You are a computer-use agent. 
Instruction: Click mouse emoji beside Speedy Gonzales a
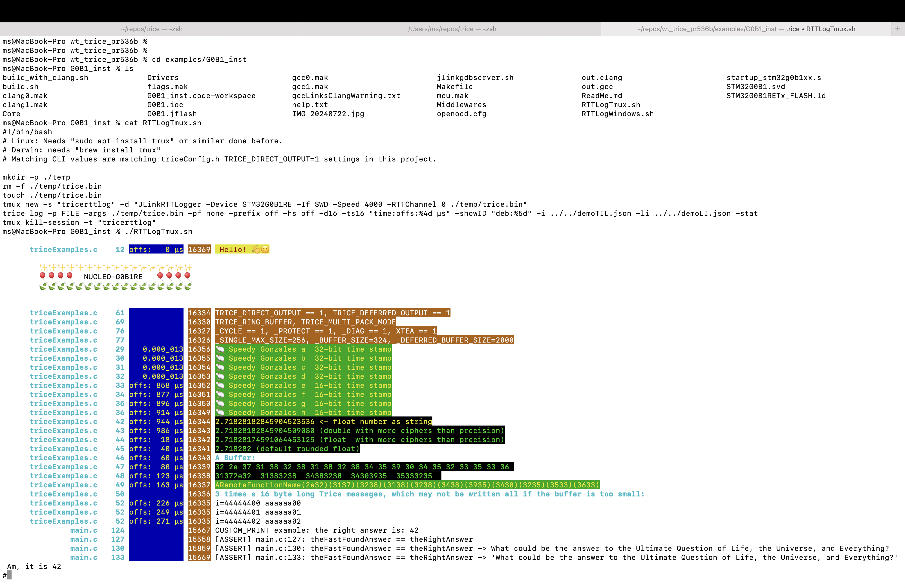coord(220,349)
